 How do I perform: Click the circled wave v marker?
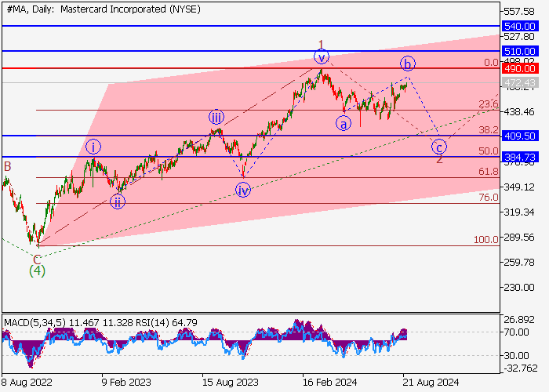coord(322,57)
